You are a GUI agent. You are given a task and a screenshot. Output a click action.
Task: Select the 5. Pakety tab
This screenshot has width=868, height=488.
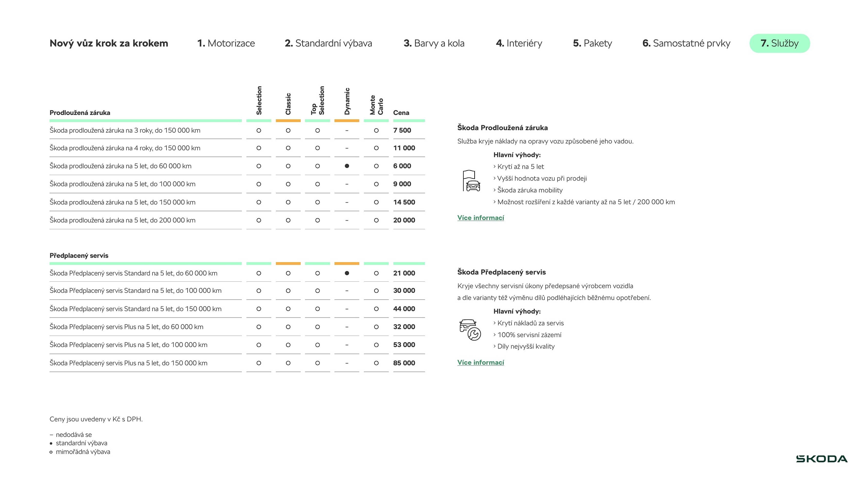[x=592, y=43]
